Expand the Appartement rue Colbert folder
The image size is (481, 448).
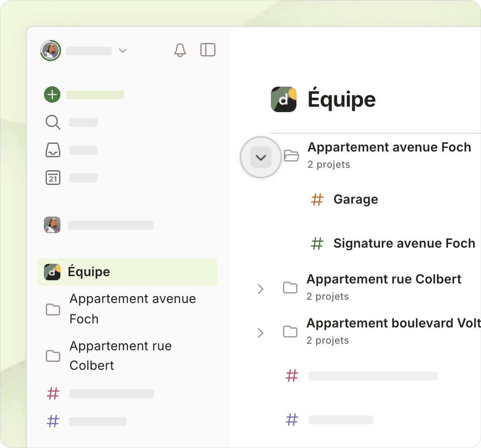(260, 289)
